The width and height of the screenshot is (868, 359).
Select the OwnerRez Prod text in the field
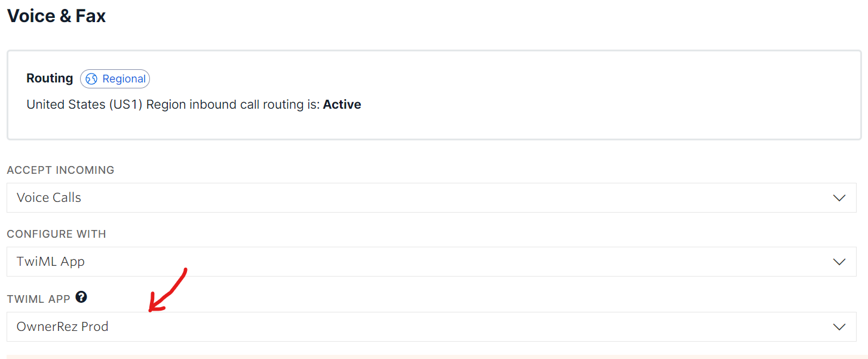[63, 327]
